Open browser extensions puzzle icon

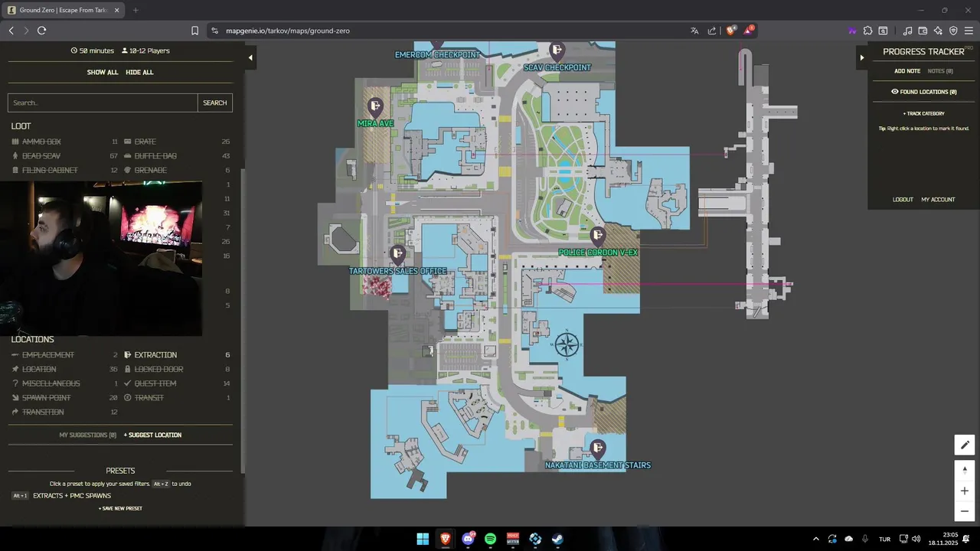coord(867,31)
